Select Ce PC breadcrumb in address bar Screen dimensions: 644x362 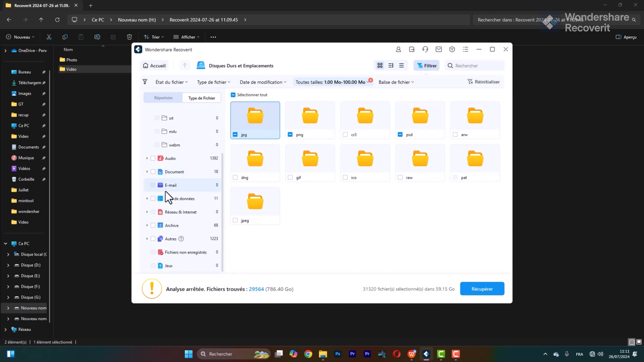[x=98, y=20]
